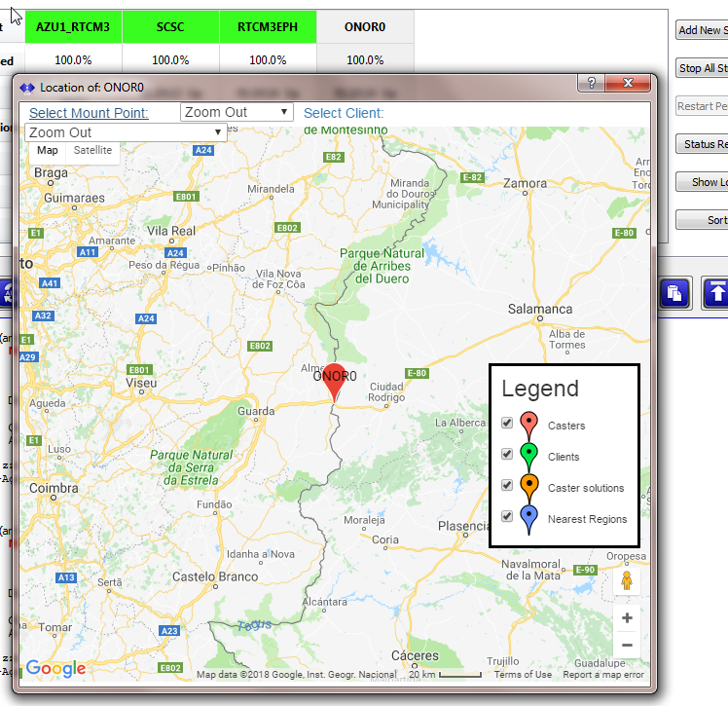728x706 pixels.
Task: Click the Select Mount Point link
Action: point(89,113)
